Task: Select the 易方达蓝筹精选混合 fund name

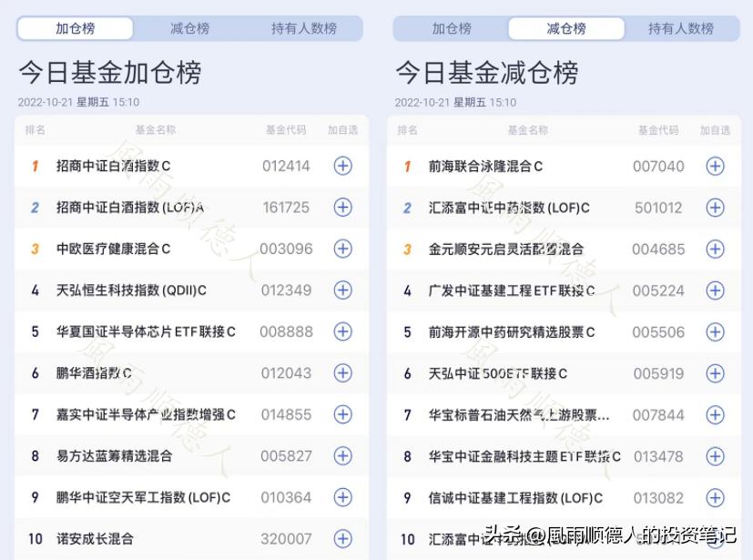Action: (x=115, y=456)
